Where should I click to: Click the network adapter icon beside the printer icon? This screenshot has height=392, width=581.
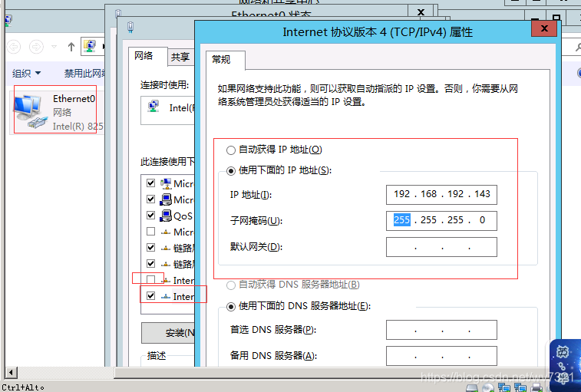pyautogui.click(x=520, y=388)
